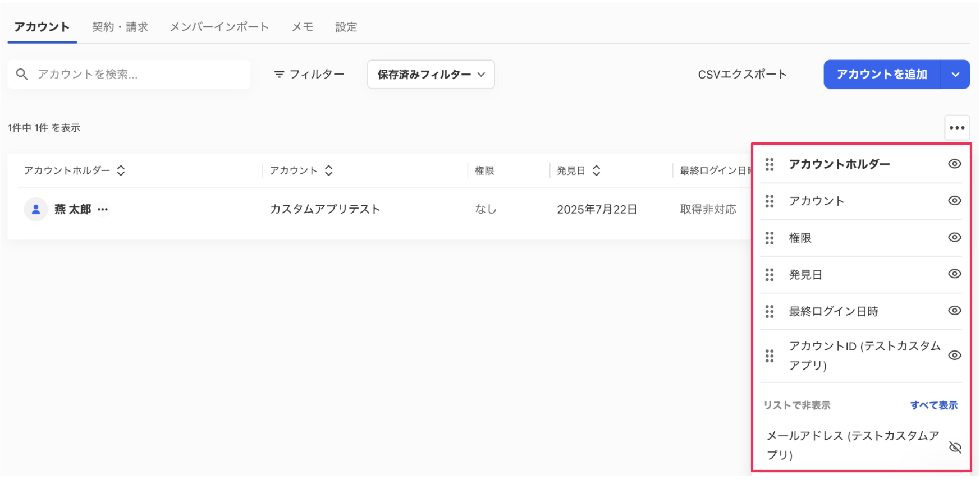Click the avatar icon of 燕 太郎
Viewport: 980px width, 480px height.
point(35,209)
